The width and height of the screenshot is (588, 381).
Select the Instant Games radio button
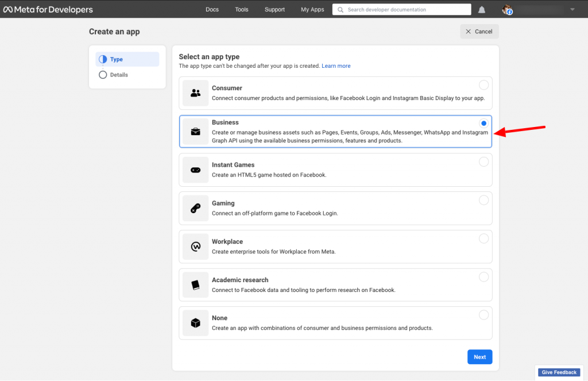[483, 162]
